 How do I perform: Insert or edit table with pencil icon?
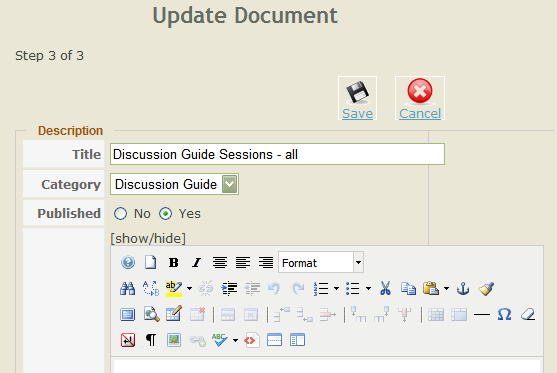[174, 314]
